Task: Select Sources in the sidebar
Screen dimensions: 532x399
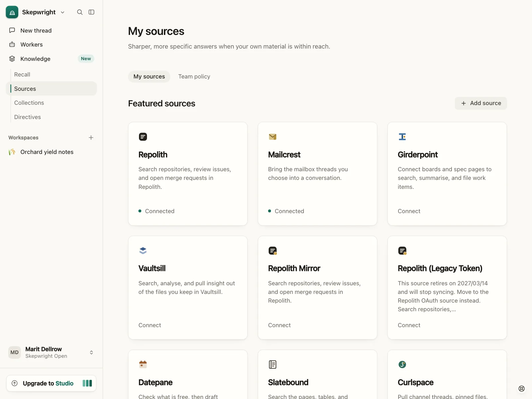Action: [x=51, y=89]
